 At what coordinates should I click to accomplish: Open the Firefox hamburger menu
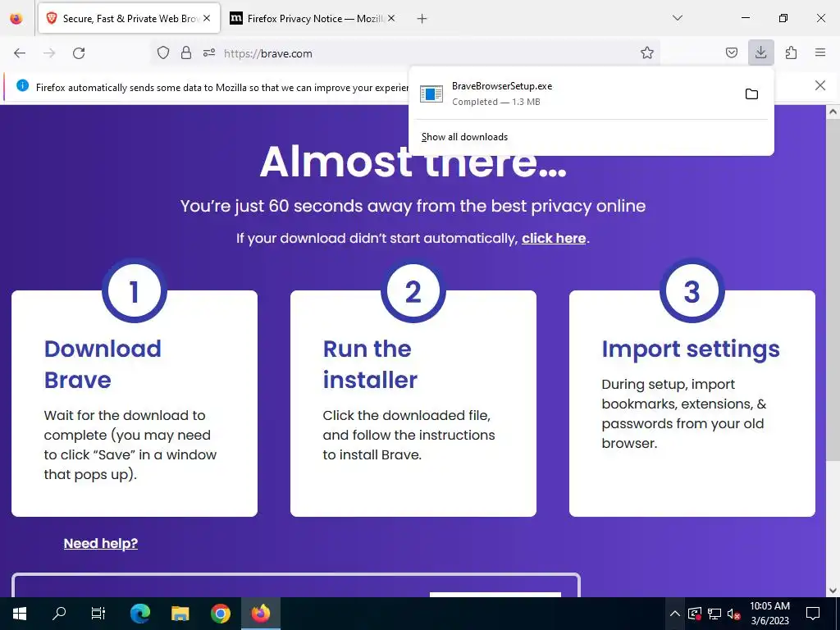[820, 52]
